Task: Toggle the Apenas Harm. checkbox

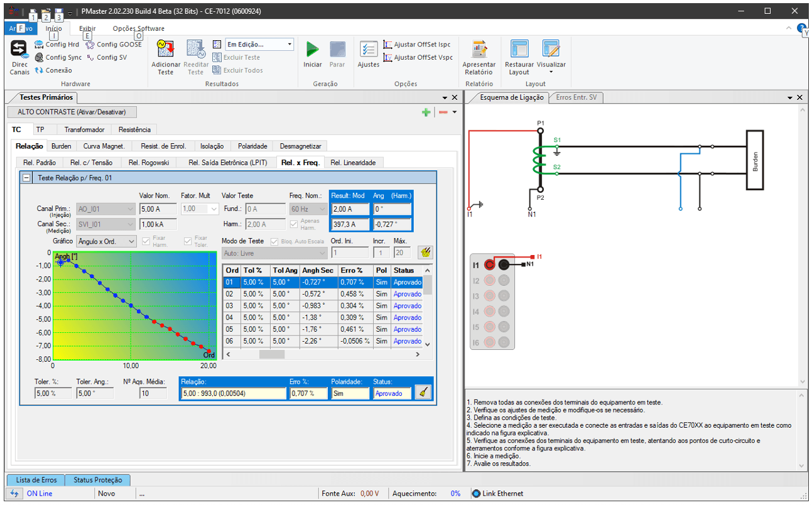Action: 294,224
